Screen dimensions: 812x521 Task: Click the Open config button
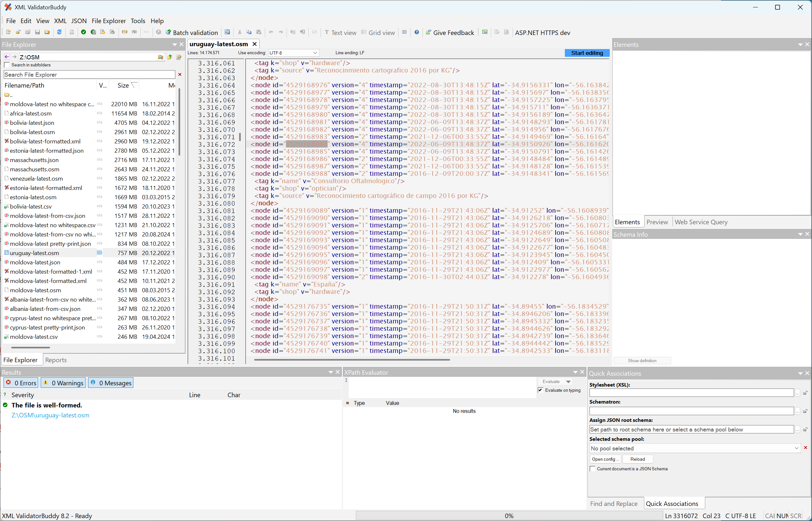pos(605,459)
